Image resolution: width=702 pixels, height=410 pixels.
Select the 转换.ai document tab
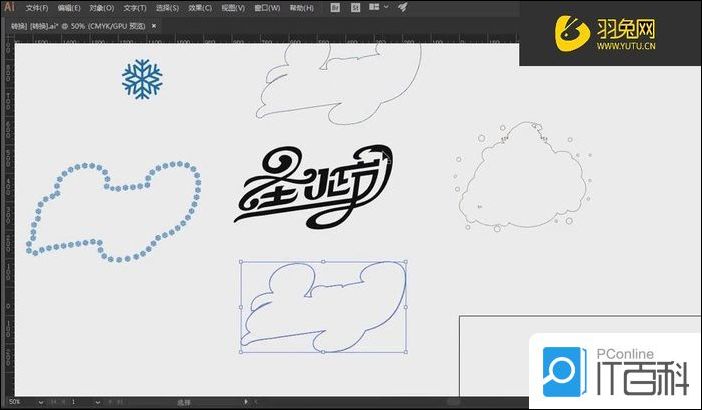pos(78,26)
